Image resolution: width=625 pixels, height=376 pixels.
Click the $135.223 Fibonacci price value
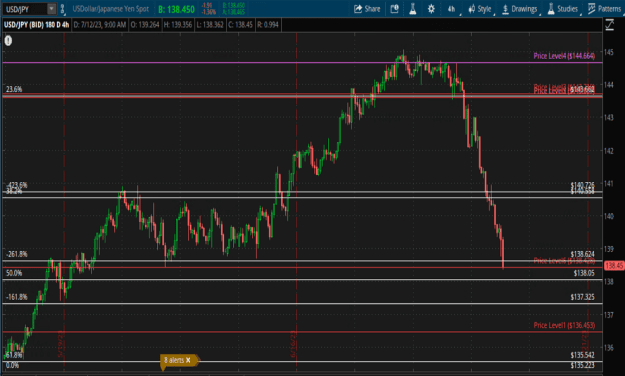tap(582, 365)
